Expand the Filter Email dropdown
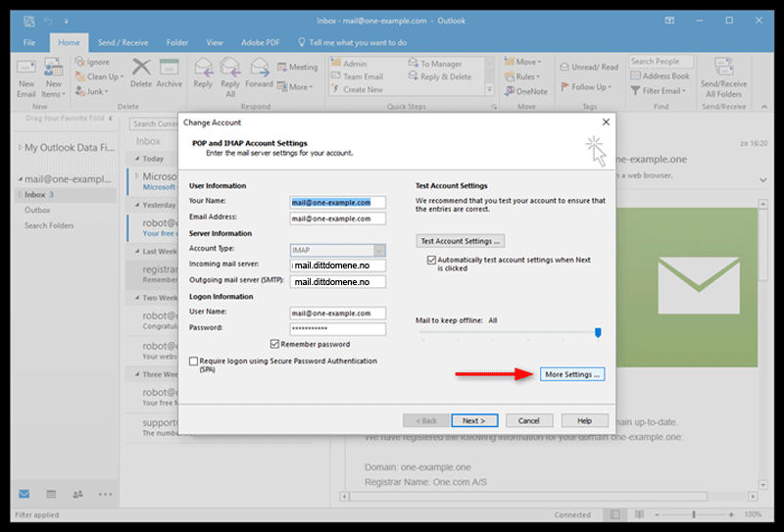Image resolution: width=784 pixels, height=532 pixels. (661, 91)
